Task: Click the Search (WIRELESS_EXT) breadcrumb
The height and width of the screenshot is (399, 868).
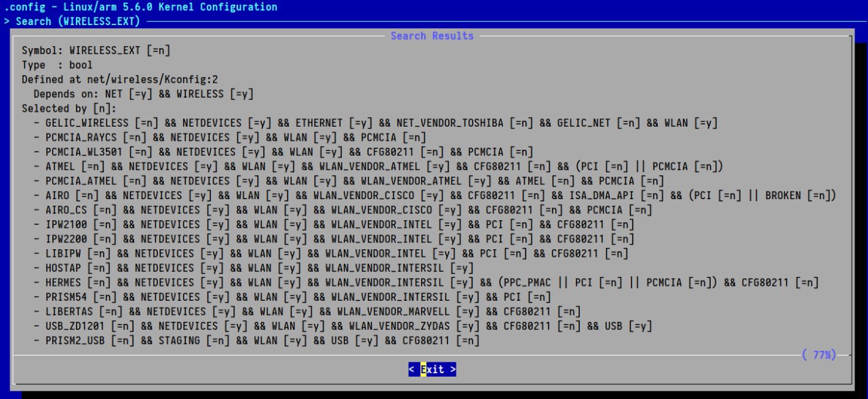Action: (78, 21)
